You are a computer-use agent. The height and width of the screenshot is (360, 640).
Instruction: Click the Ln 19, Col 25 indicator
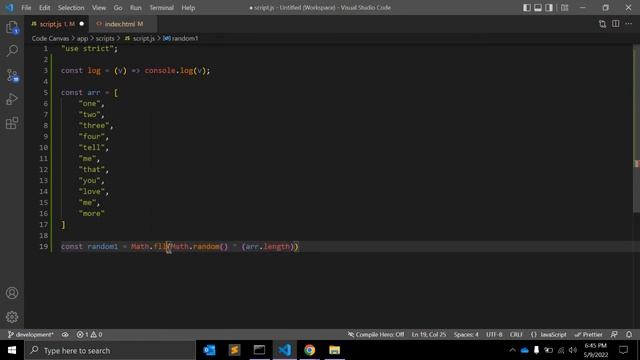[x=429, y=335]
